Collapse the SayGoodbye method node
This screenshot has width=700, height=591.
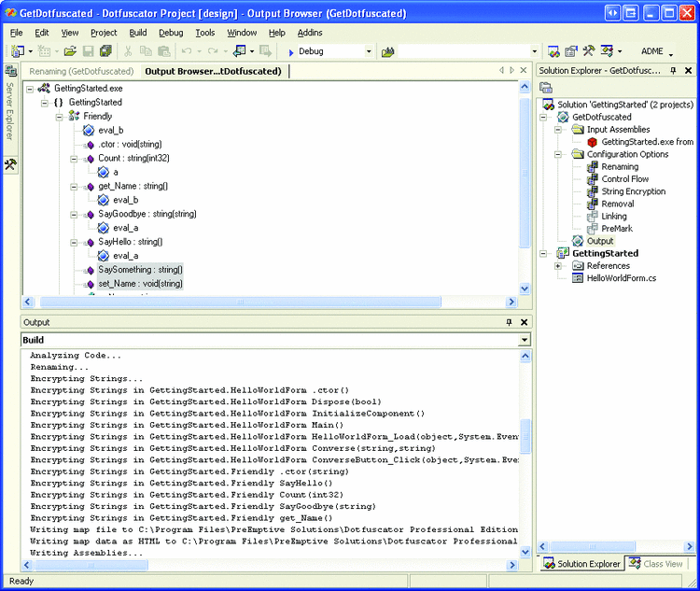coord(74,215)
